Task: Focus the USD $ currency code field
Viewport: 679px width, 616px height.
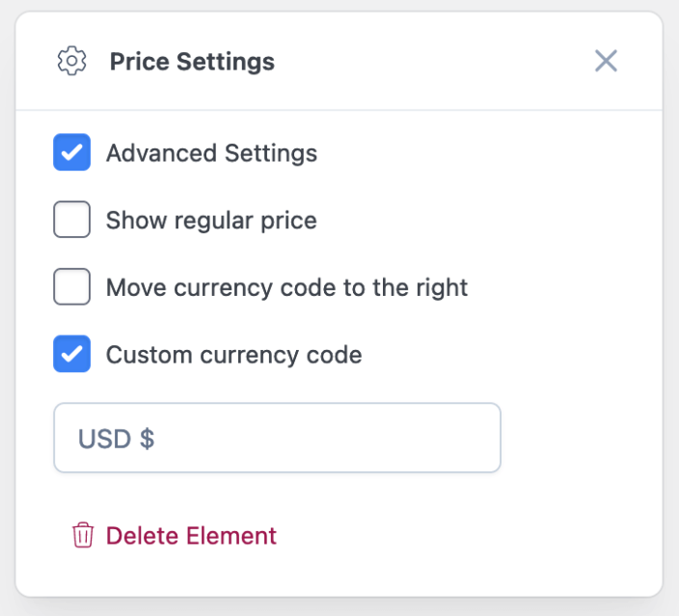Action: pyautogui.click(x=277, y=438)
